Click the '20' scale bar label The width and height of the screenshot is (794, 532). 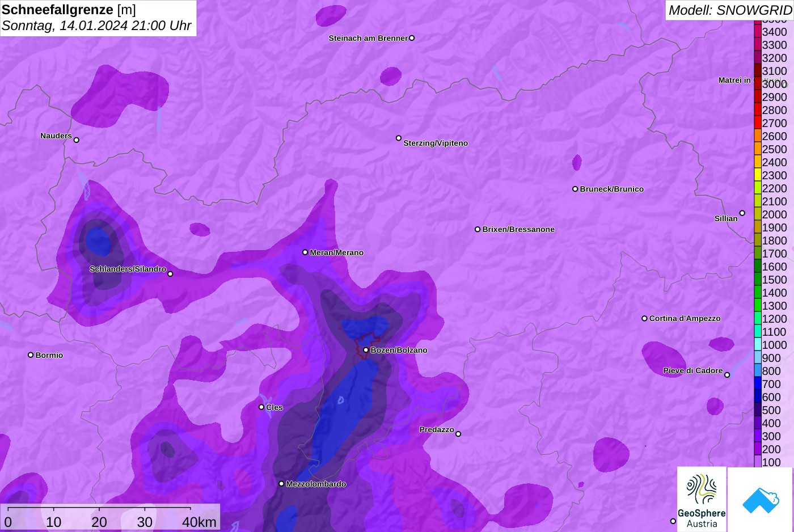coord(99,522)
